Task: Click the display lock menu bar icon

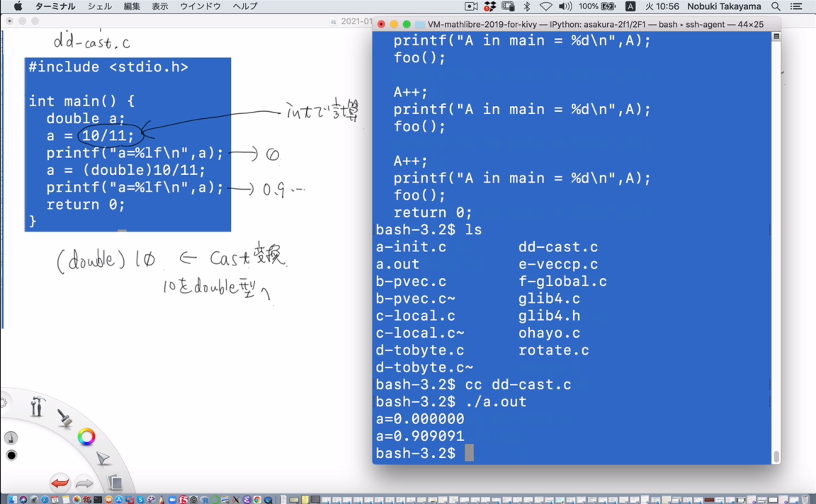Action: [508, 6]
